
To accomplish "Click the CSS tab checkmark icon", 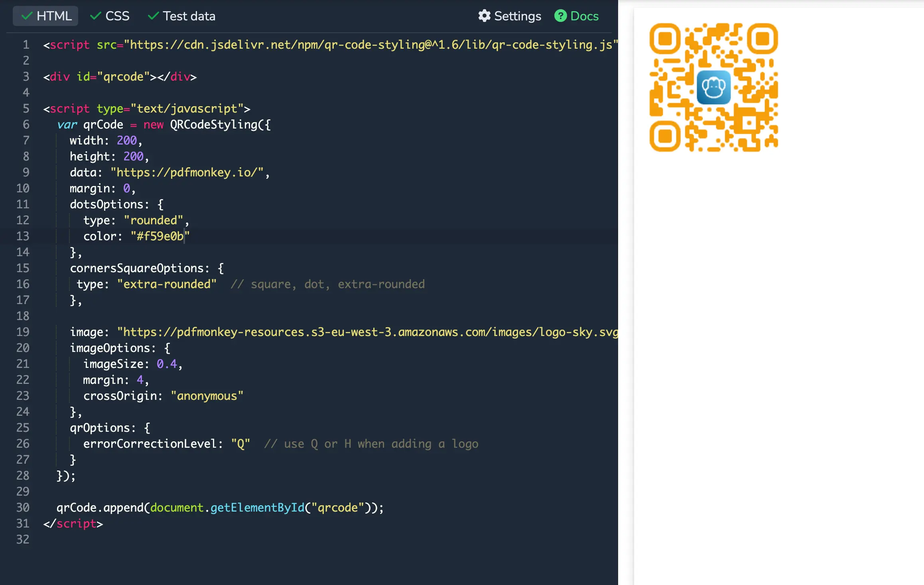I will tap(95, 16).
